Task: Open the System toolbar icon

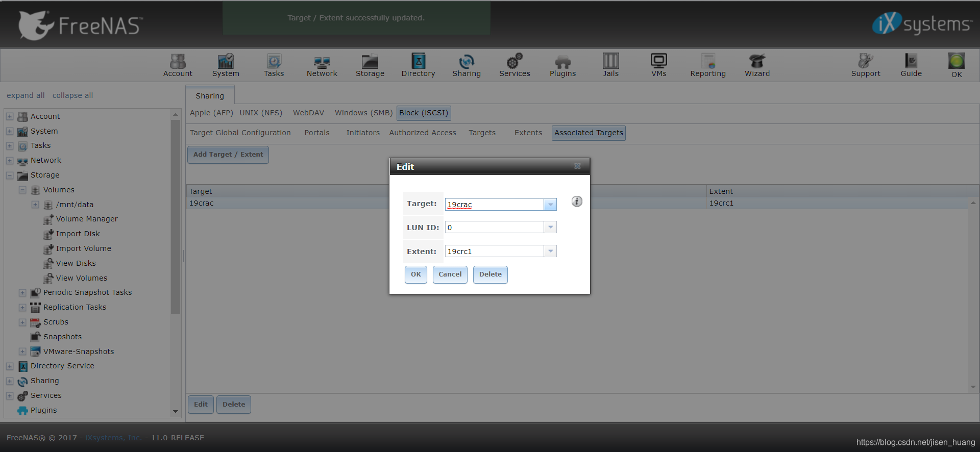Action: pos(226,65)
